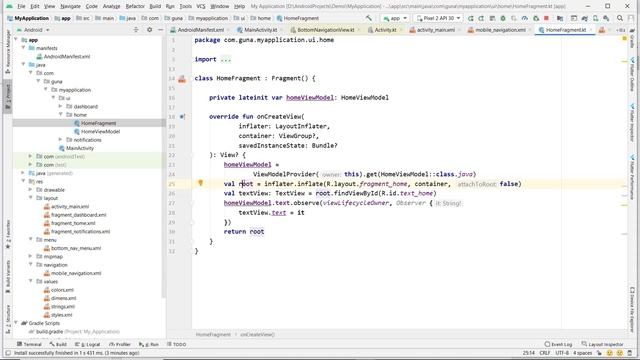Image resolution: width=640 pixels, height=360 pixels.
Task: Expand the 'notifications' package
Action: pyautogui.click(x=61, y=140)
